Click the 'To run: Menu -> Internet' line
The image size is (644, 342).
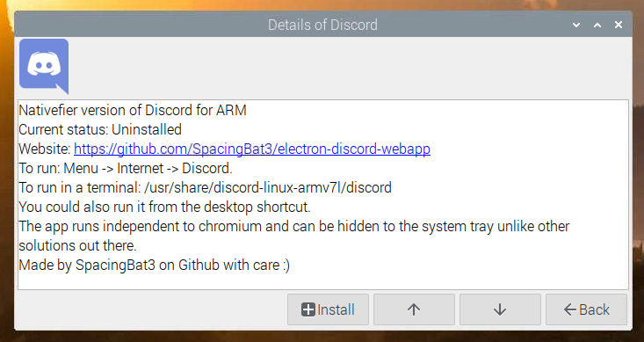tap(126, 168)
